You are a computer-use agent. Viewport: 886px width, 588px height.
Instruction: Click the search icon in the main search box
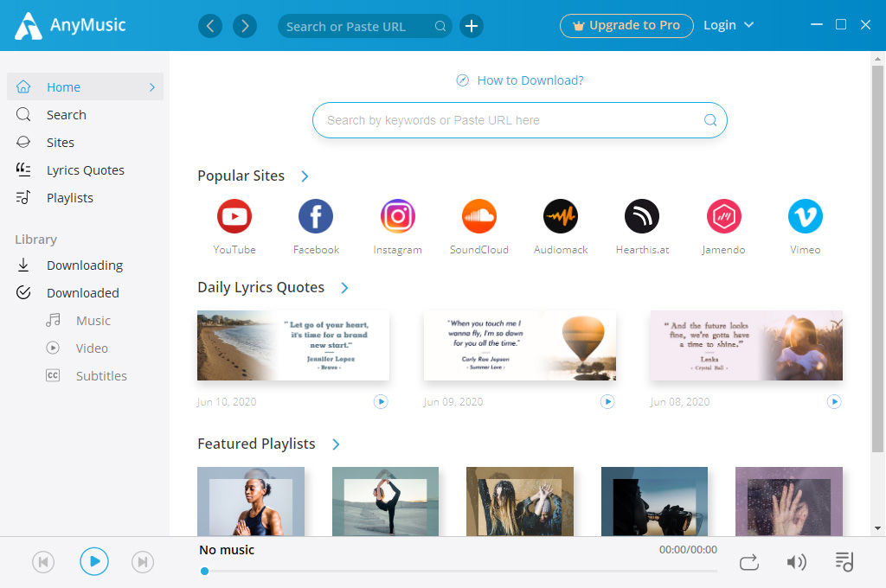point(710,120)
